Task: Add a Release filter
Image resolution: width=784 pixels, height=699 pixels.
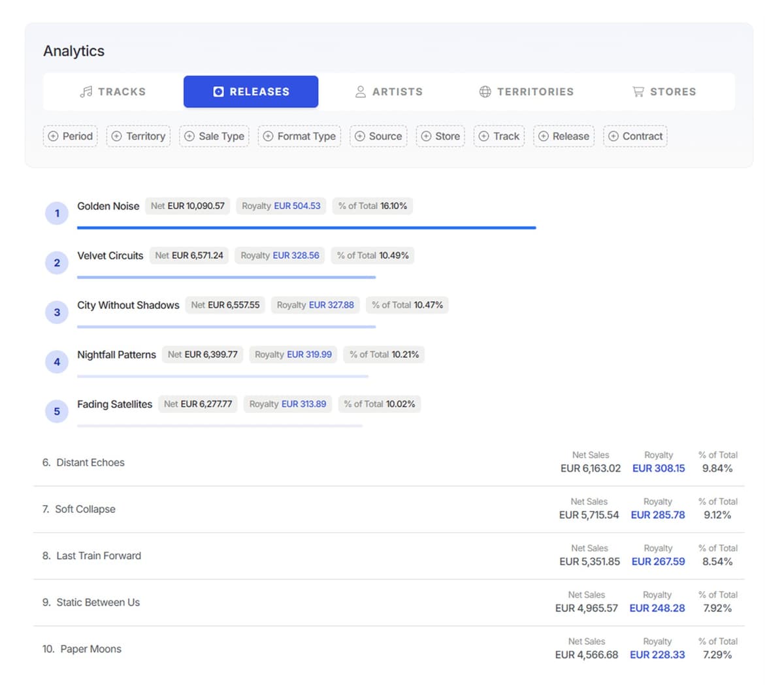Action: point(564,136)
